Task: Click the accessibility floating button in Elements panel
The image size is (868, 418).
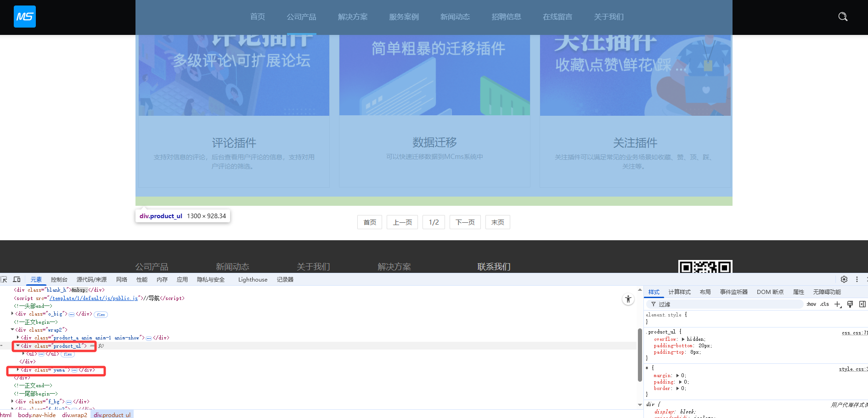Action: pyautogui.click(x=628, y=299)
